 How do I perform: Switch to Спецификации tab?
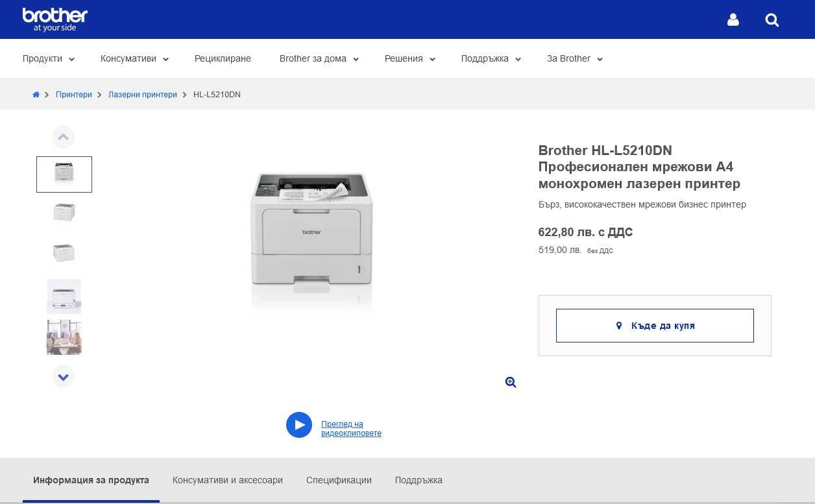(339, 480)
